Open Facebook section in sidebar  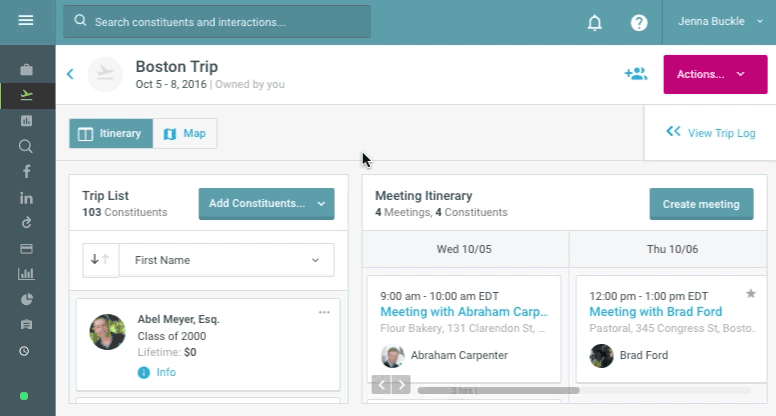[26, 172]
